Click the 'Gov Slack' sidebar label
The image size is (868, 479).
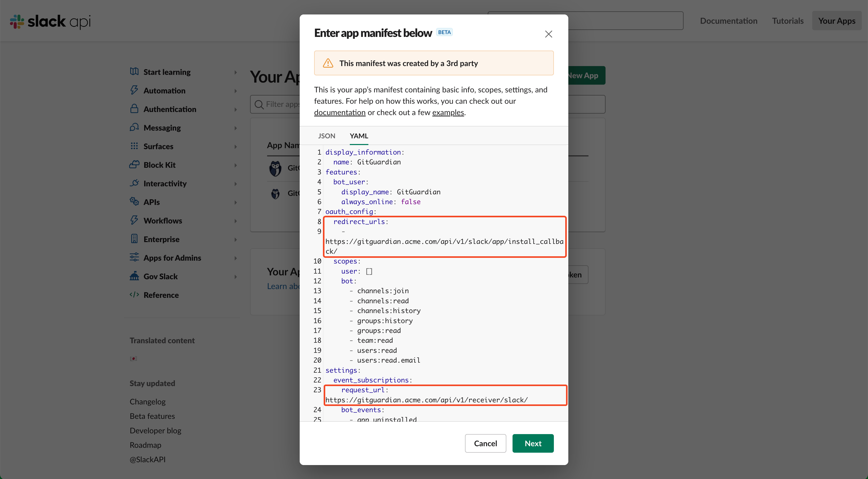(160, 276)
